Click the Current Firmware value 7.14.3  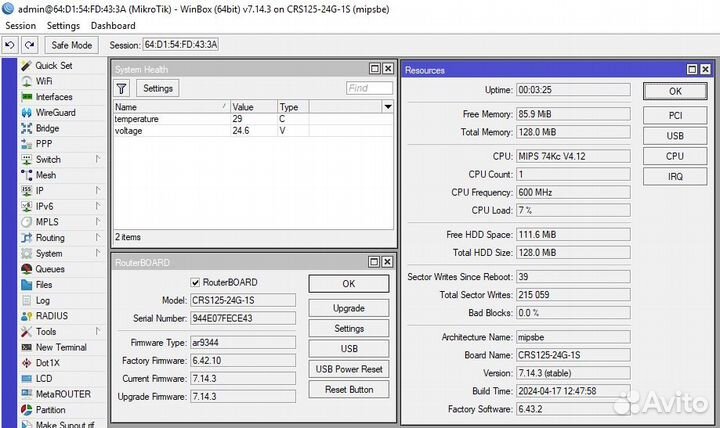coord(243,378)
